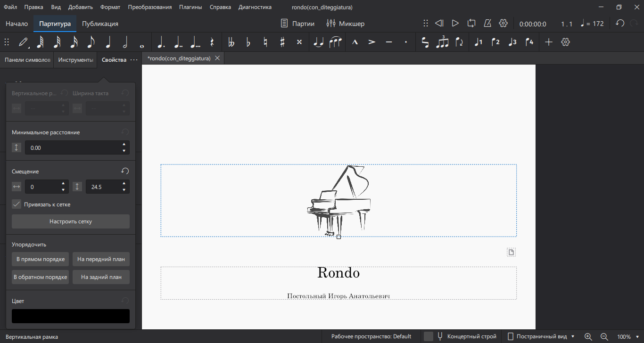Screen dimensions: 644x343
Task: Toggle Привязать к сетке checkbox
Action: tap(17, 204)
